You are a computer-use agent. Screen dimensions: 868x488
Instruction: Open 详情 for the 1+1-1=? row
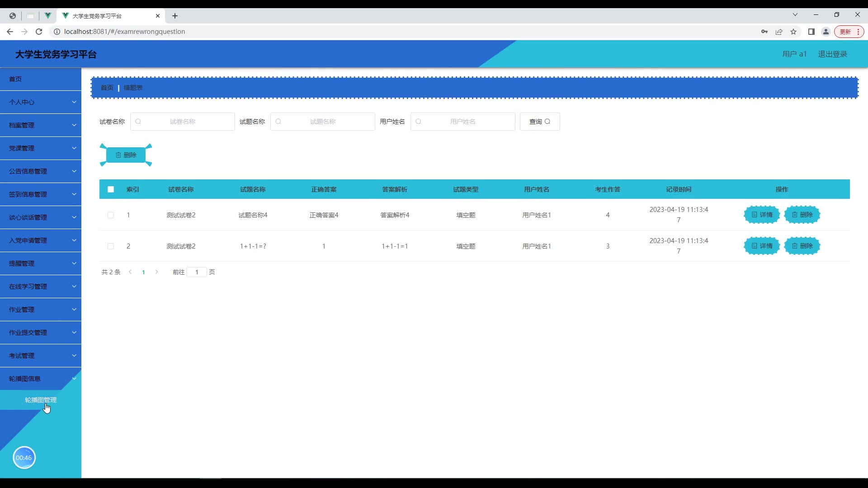(762, 246)
